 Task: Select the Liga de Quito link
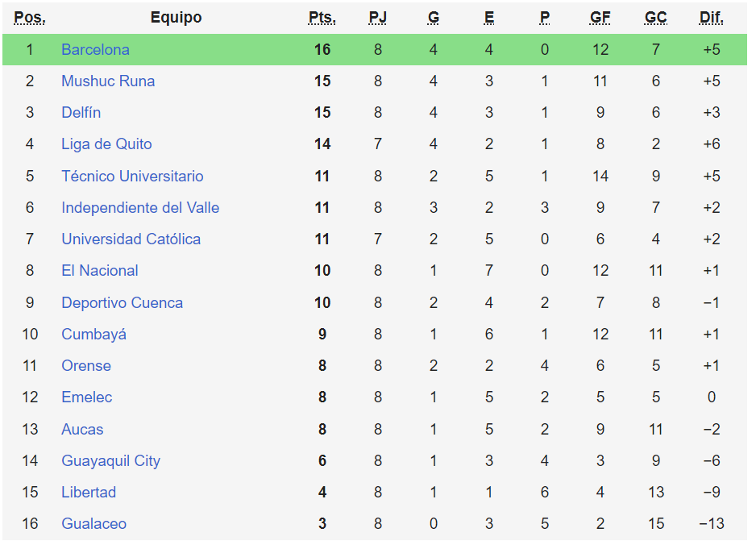(106, 144)
